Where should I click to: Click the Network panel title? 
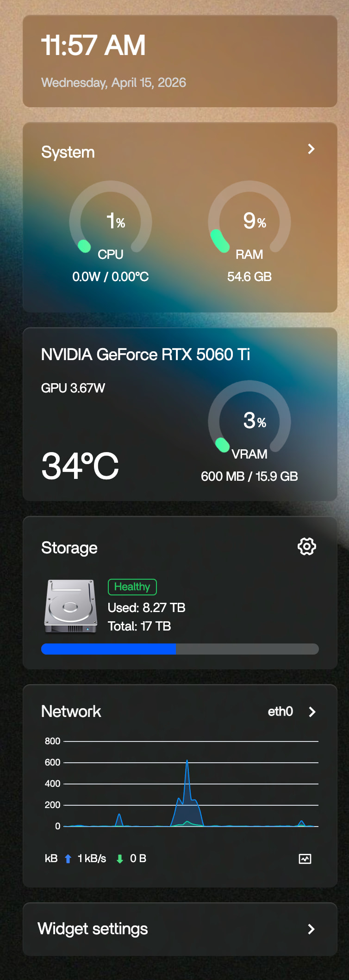click(x=71, y=711)
